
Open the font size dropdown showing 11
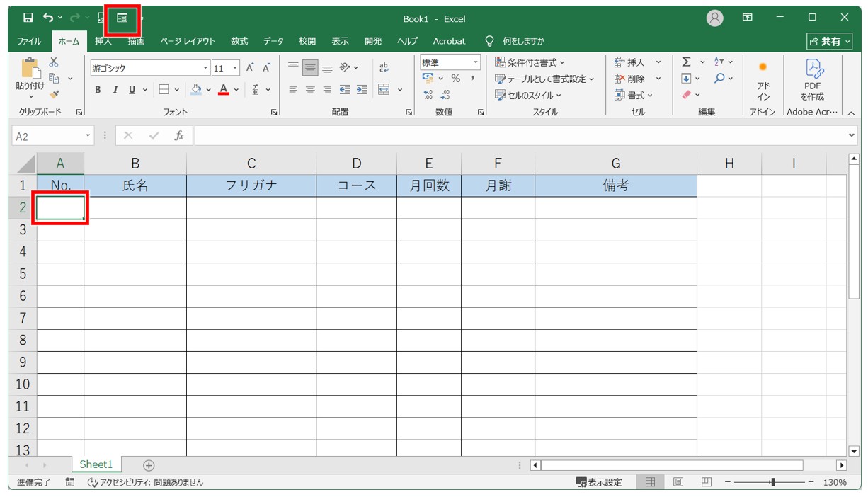pyautogui.click(x=235, y=68)
